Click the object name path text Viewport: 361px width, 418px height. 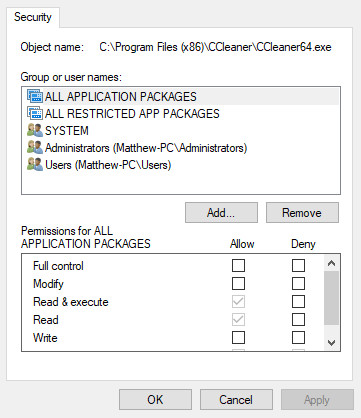[x=215, y=47]
